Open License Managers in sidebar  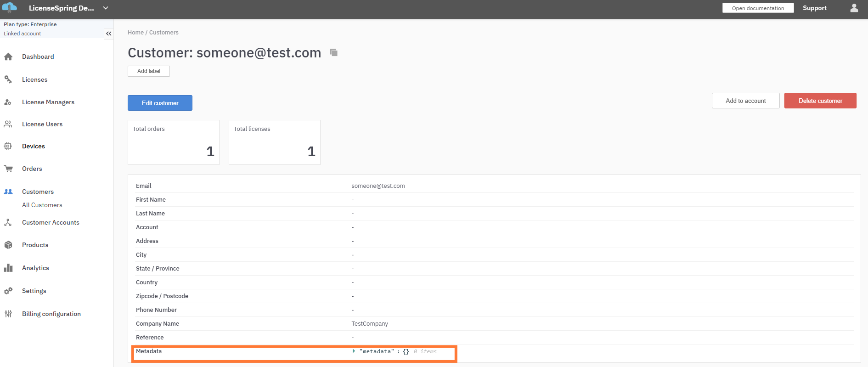point(48,102)
